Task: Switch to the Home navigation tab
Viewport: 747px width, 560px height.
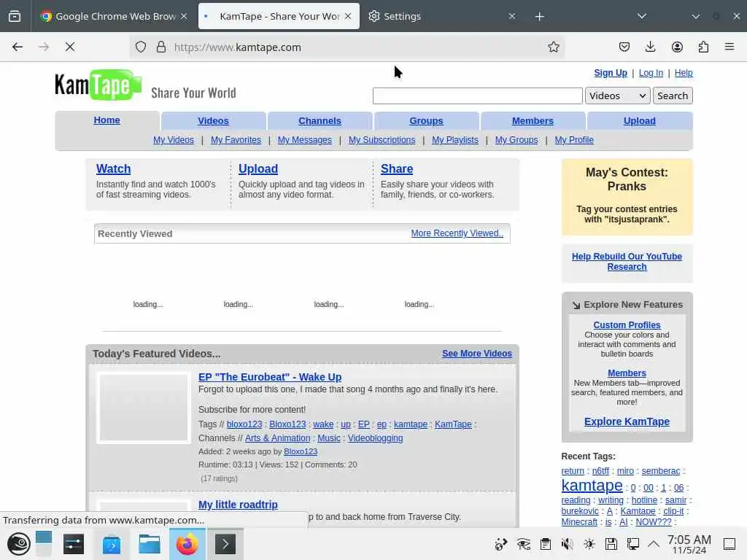Action: coord(107,120)
